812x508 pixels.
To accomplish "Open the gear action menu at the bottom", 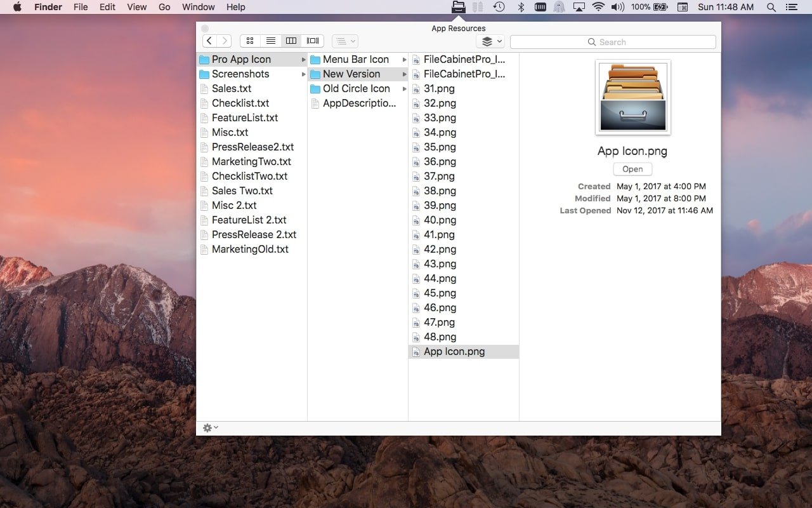I will click(x=209, y=427).
